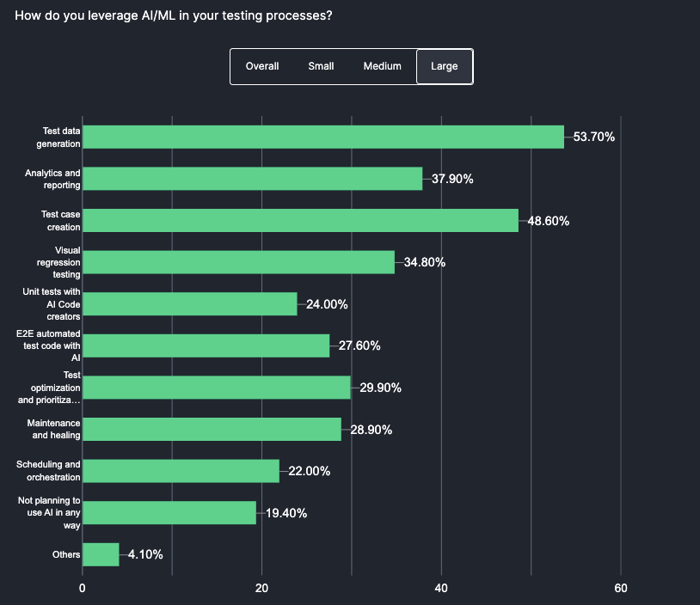The height and width of the screenshot is (605, 700).
Task: Click the Unit tests with AI Code creators label
Action: tap(48, 304)
